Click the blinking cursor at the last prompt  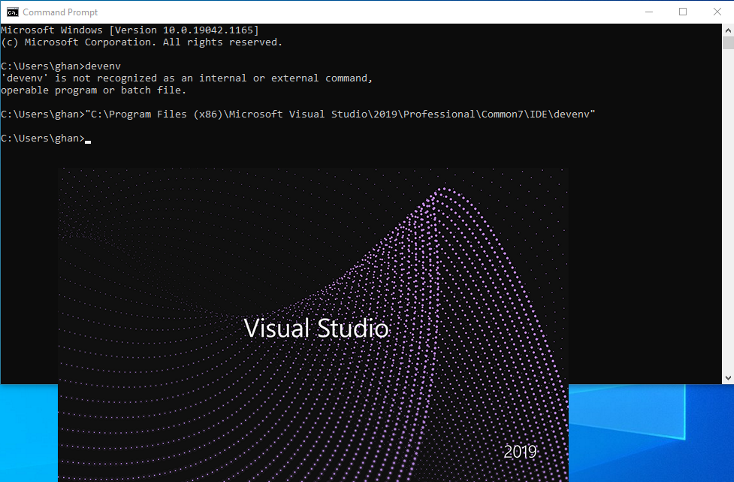point(88,142)
